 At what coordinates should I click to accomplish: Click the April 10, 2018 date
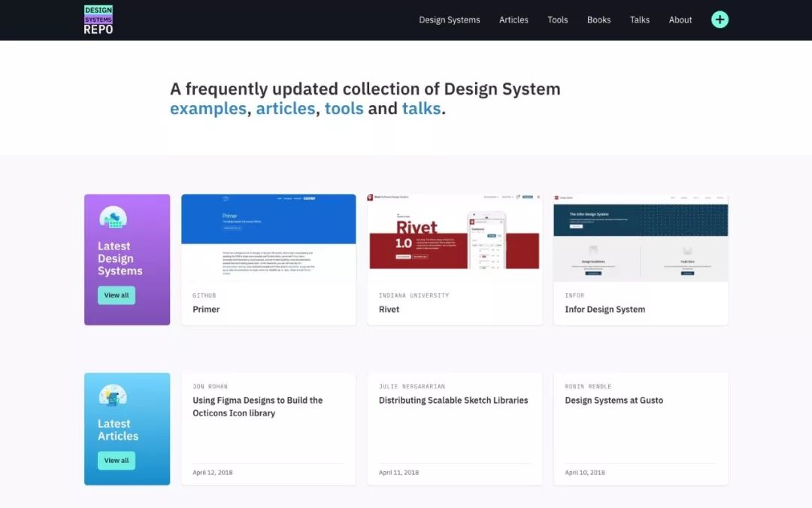[x=585, y=472]
